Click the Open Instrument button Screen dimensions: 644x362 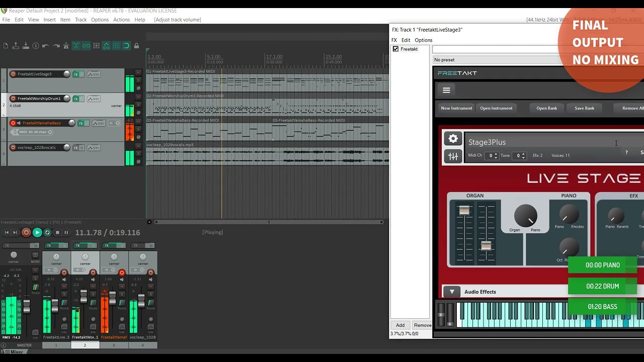tap(496, 108)
